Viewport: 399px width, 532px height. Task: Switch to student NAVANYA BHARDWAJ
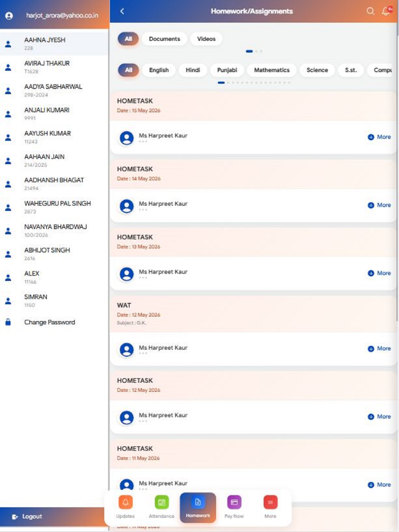pos(54,231)
